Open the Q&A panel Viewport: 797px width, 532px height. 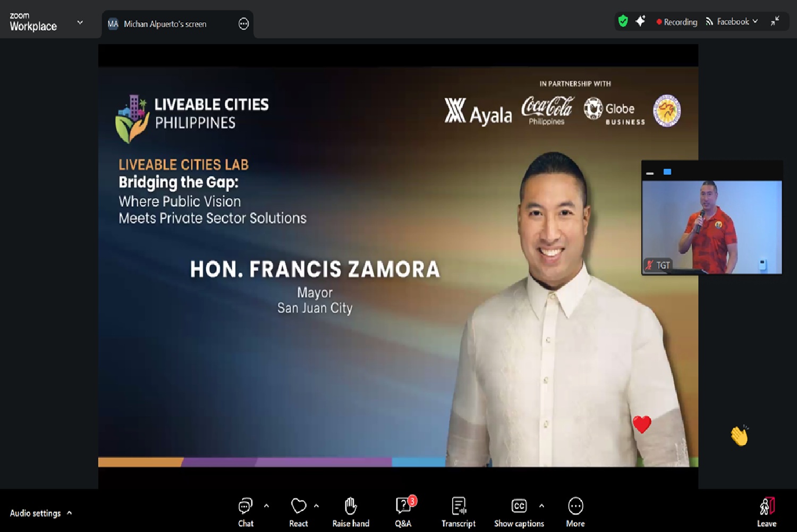point(404,511)
